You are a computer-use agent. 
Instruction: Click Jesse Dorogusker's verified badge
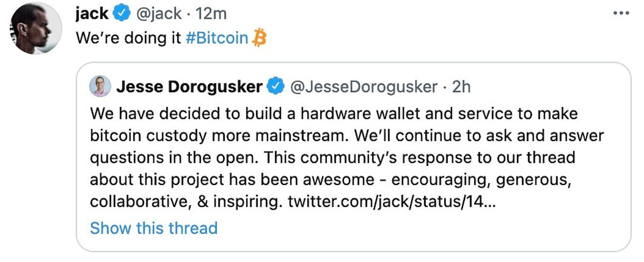point(276,87)
